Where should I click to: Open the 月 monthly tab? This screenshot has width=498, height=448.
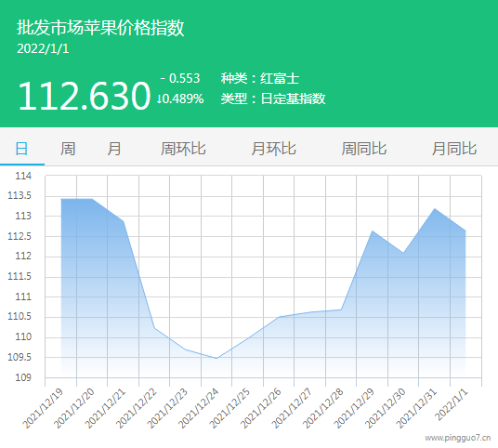click(x=114, y=149)
